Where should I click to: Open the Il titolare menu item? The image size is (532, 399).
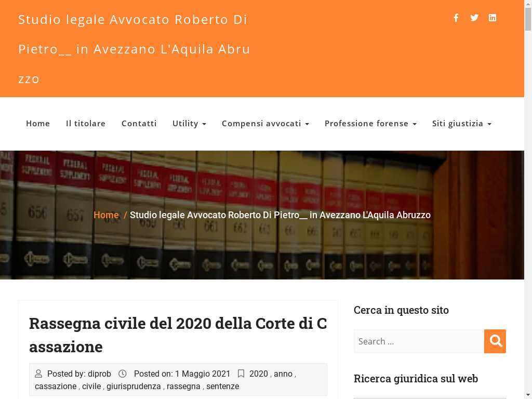pos(86,124)
